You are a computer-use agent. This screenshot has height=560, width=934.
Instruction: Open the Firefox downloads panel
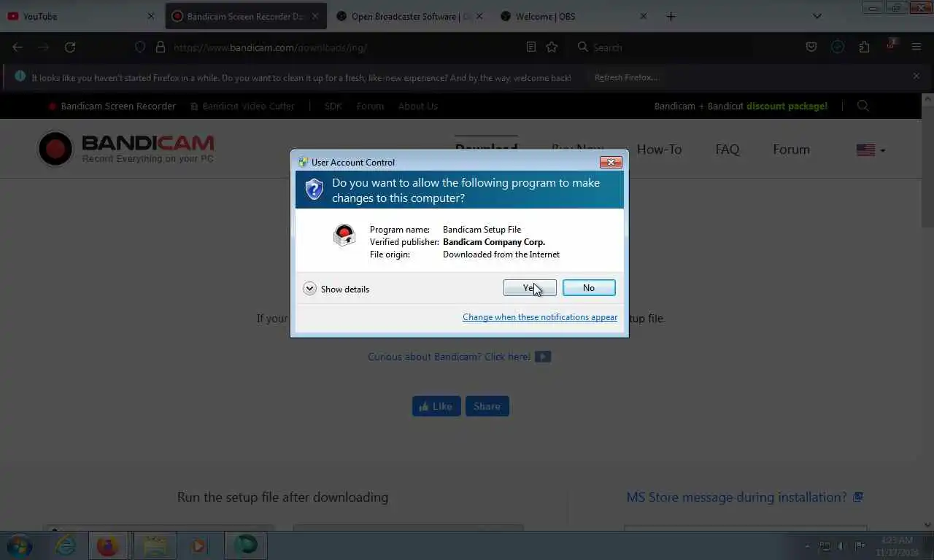click(x=838, y=47)
